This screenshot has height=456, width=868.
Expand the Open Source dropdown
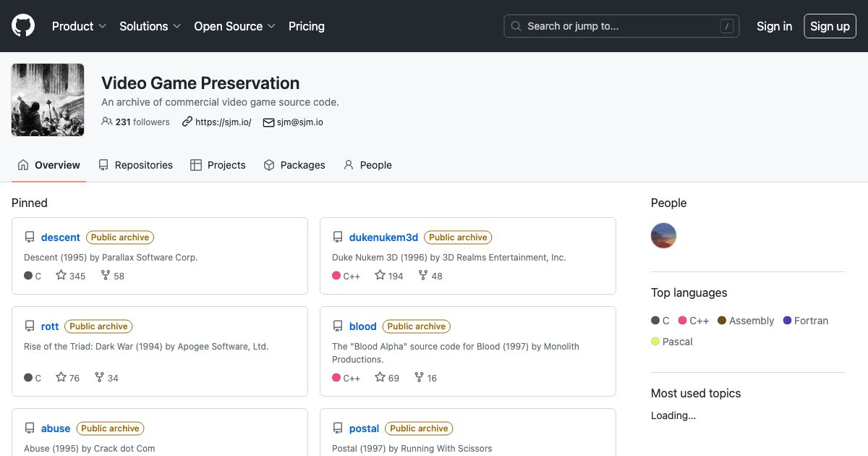click(x=234, y=26)
